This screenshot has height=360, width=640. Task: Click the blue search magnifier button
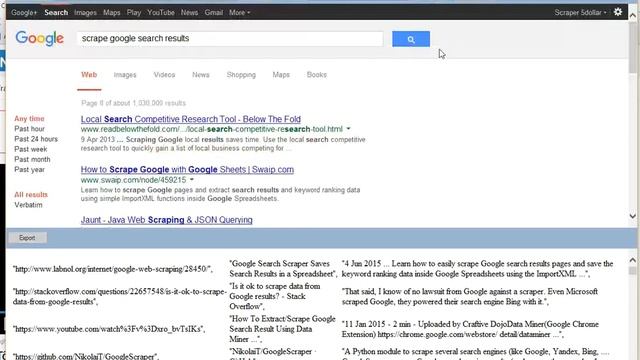pos(411,39)
